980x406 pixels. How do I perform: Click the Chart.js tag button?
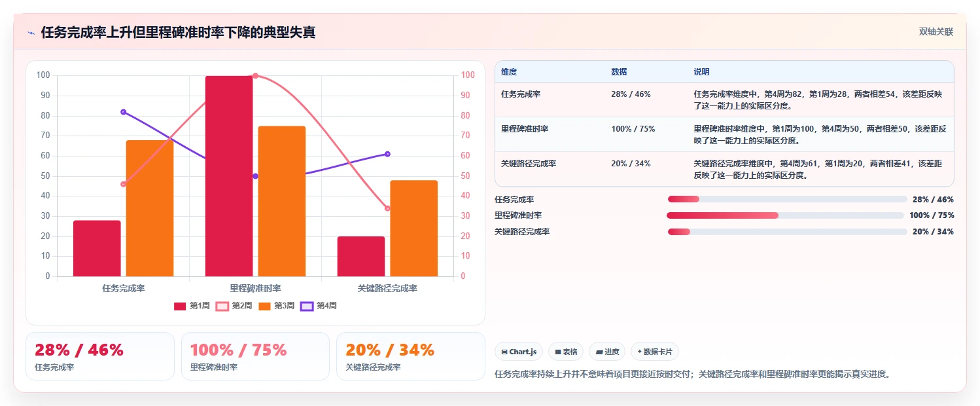519,352
